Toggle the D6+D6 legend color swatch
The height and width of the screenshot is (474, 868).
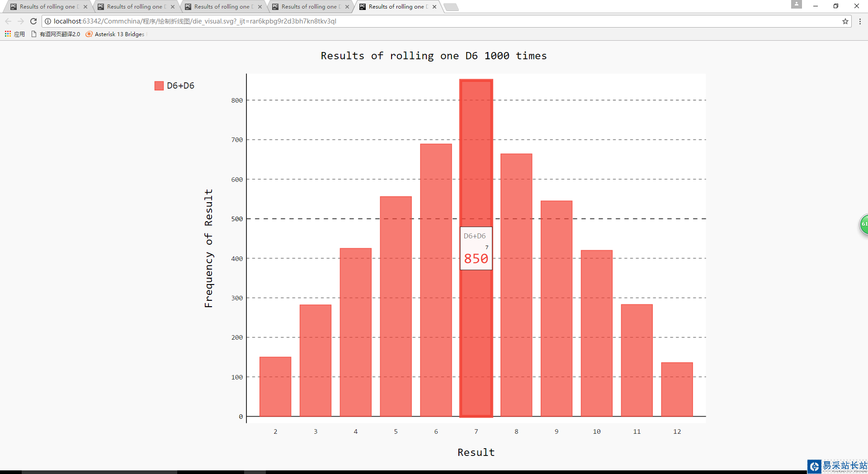point(159,85)
